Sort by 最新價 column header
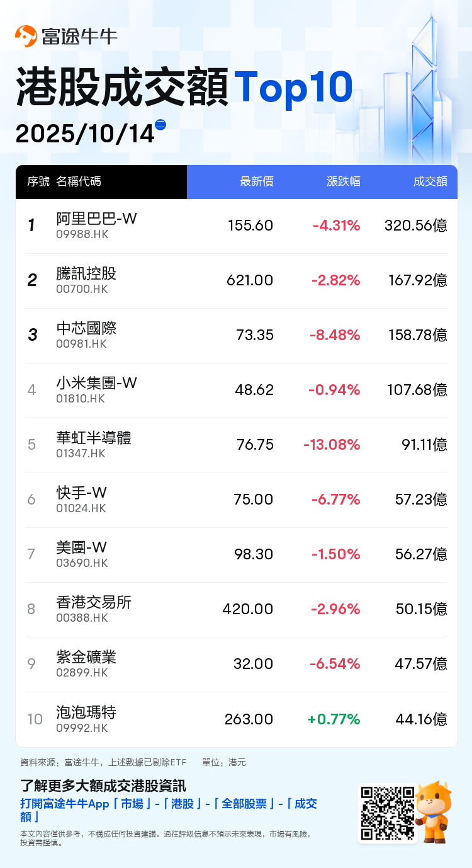472x868 pixels. coord(256,181)
